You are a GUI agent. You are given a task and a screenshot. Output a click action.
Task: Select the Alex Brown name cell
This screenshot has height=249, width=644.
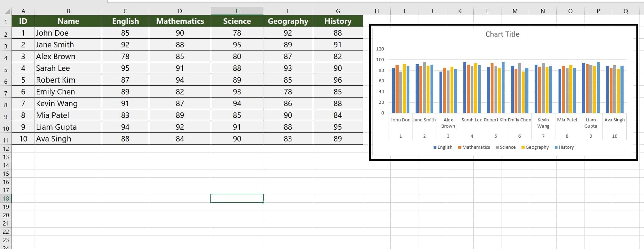click(69, 56)
